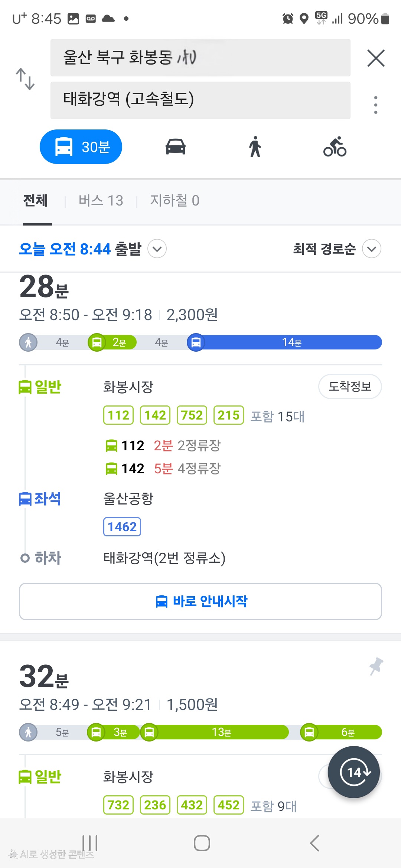Tap the 도착정보 arrival info button

[x=350, y=387]
